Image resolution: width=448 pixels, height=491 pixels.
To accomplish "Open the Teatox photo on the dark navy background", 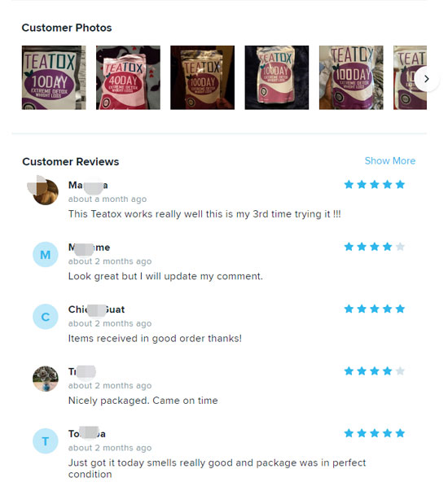I will (x=277, y=77).
